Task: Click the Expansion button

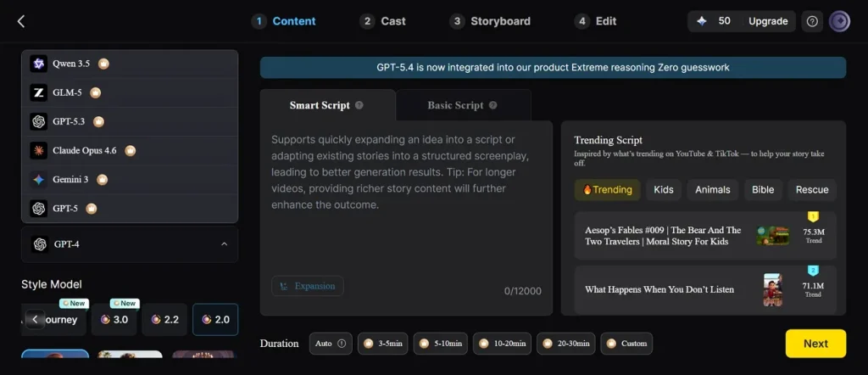Action: 307,286
